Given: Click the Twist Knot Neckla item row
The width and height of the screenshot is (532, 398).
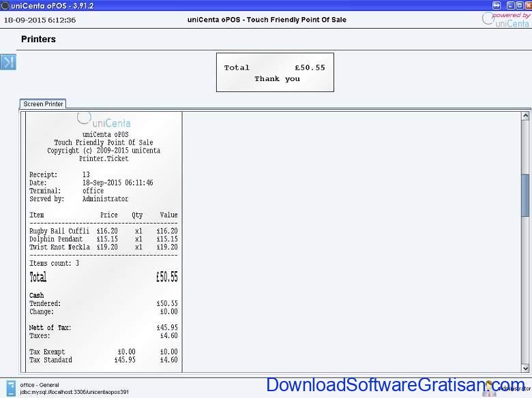Looking at the screenshot, I should coord(104,247).
